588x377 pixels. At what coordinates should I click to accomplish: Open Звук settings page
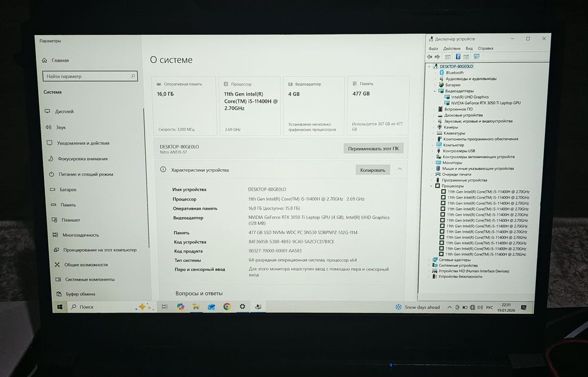pos(56,127)
